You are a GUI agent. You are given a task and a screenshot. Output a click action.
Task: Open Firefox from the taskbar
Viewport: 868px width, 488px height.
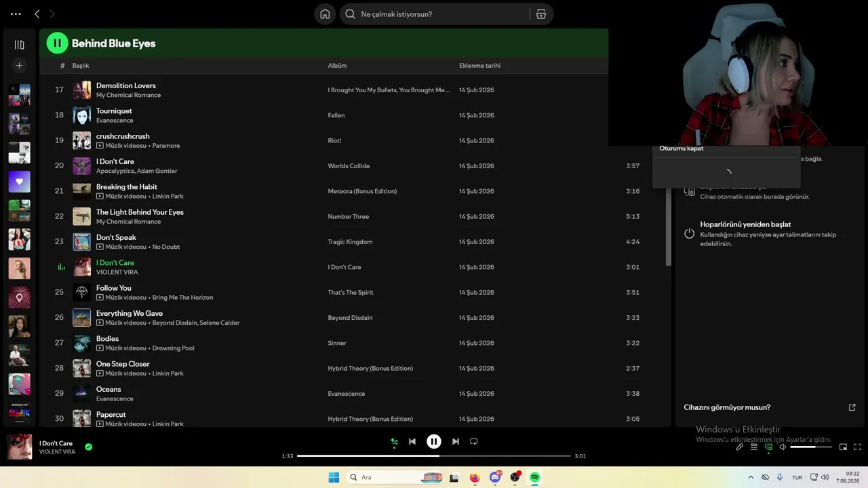[475, 477]
